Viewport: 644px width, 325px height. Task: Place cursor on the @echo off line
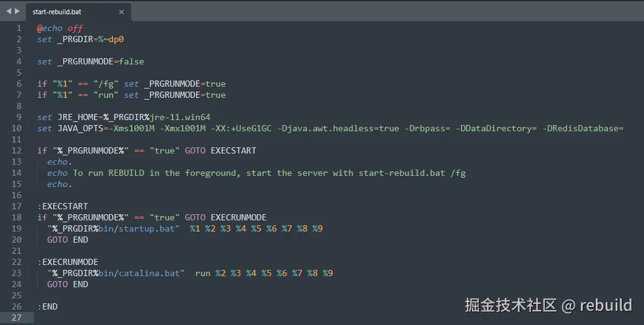(60, 28)
